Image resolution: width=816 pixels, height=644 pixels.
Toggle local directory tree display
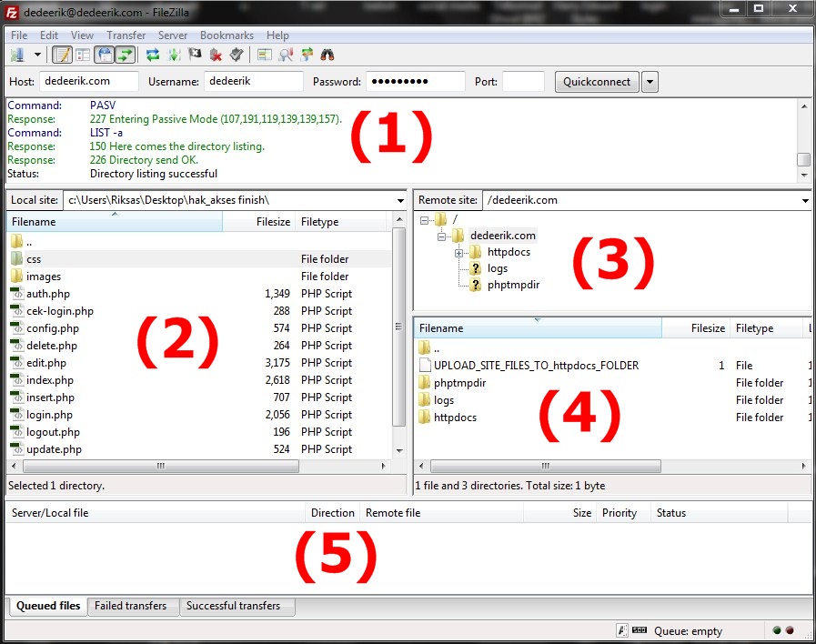(83, 55)
